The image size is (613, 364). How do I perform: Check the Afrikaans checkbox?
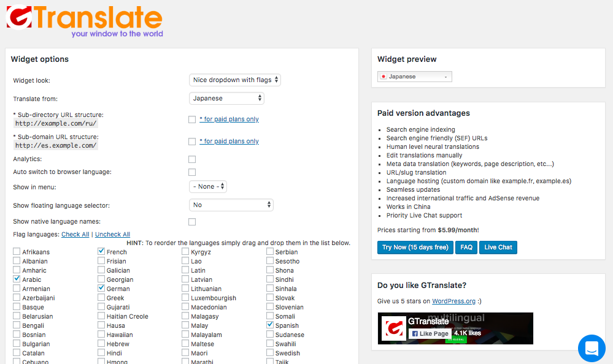point(17,251)
